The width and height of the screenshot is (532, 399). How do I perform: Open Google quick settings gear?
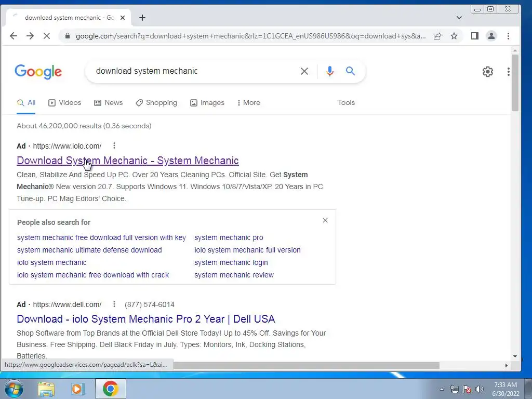click(488, 72)
